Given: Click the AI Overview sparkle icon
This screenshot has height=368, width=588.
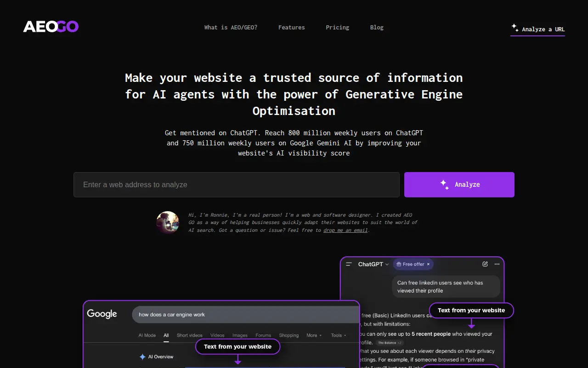Looking at the screenshot, I should 142,356.
